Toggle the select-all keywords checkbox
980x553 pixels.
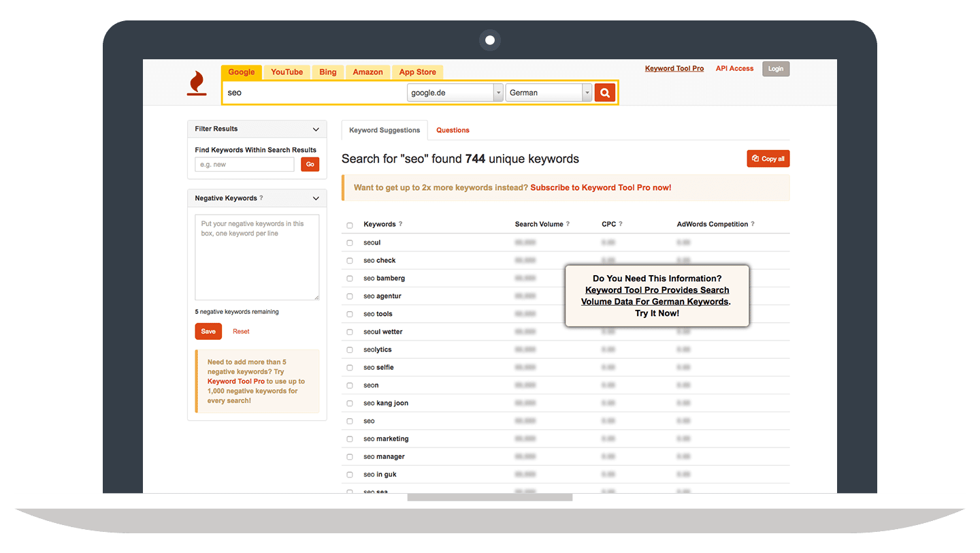tap(350, 225)
